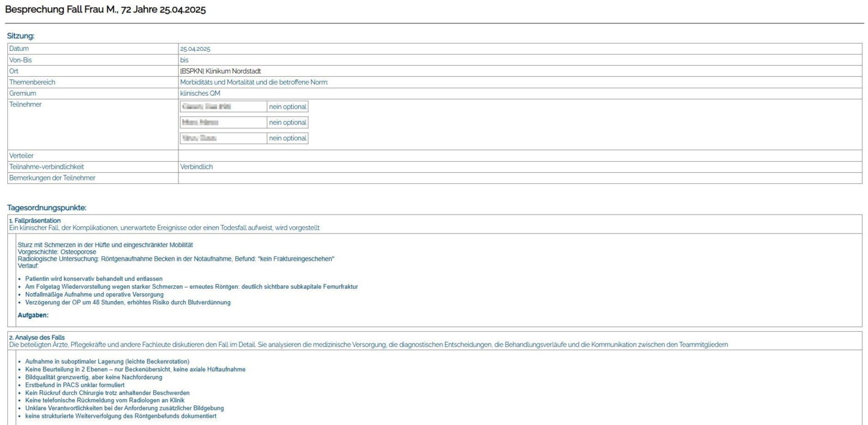Click 'nein optional' beside the second participant
Image resolution: width=868 pixels, height=425 pixels.
tap(287, 123)
